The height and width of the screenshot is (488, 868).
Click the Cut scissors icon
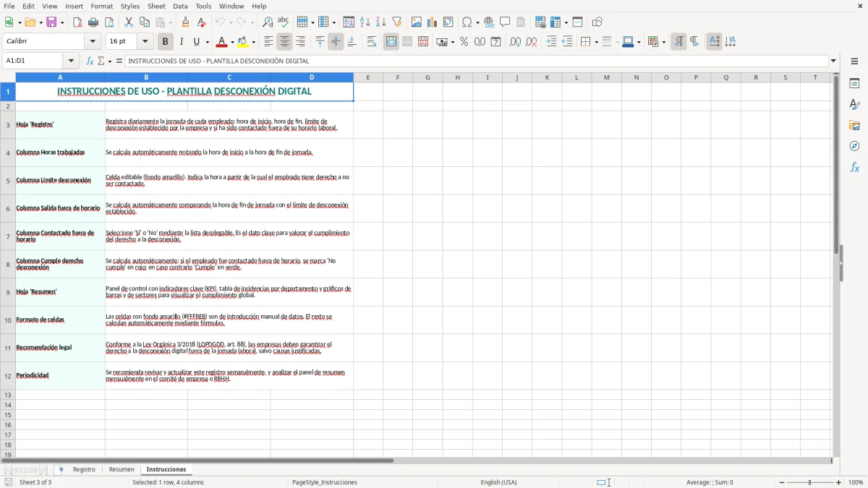129,22
